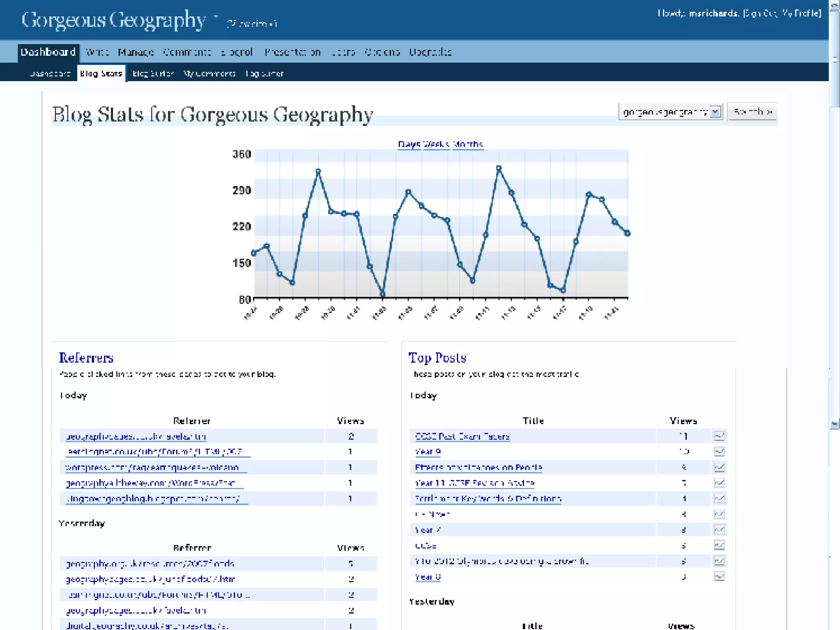This screenshot has height=630, width=840.
Task: Click chart icon next to Year 8 post
Action: click(719, 577)
